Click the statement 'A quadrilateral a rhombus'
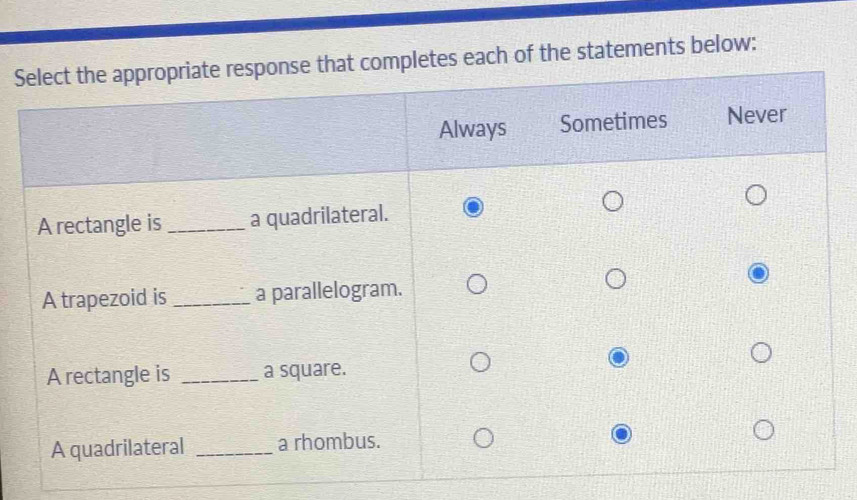The height and width of the screenshot is (500, 857). tap(216, 446)
